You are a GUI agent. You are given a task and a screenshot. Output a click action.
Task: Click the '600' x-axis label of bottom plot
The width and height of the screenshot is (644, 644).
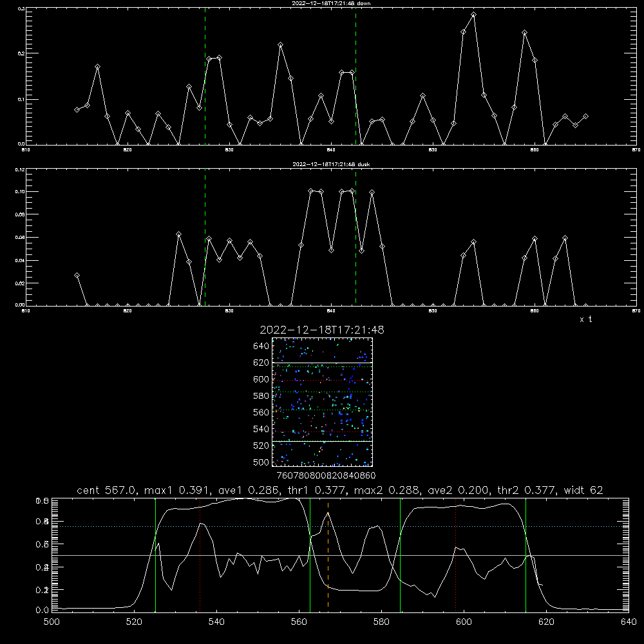click(464, 622)
